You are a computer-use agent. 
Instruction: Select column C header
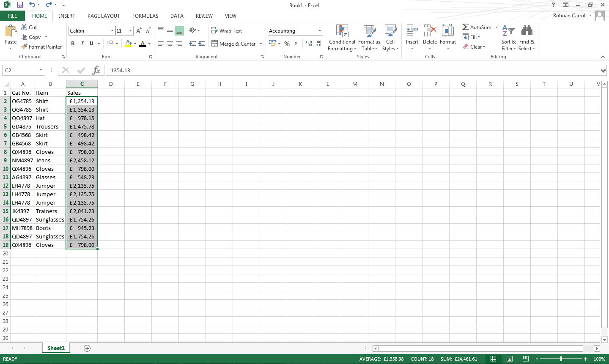coord(82,84)
